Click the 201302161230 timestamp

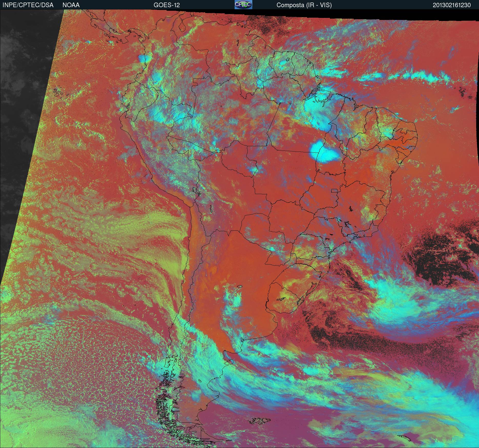click(x=452, y=5)
